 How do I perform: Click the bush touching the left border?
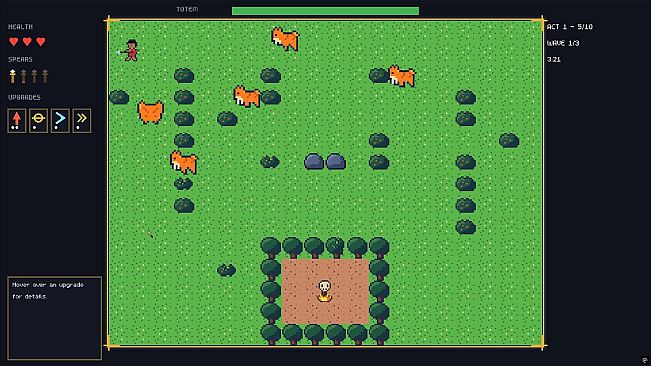[x=119, y=97]
